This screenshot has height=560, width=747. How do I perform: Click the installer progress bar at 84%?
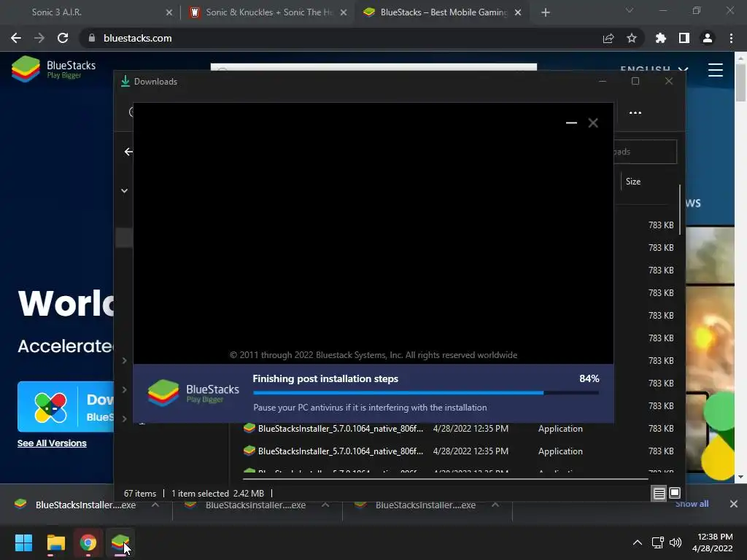[426, 393]
